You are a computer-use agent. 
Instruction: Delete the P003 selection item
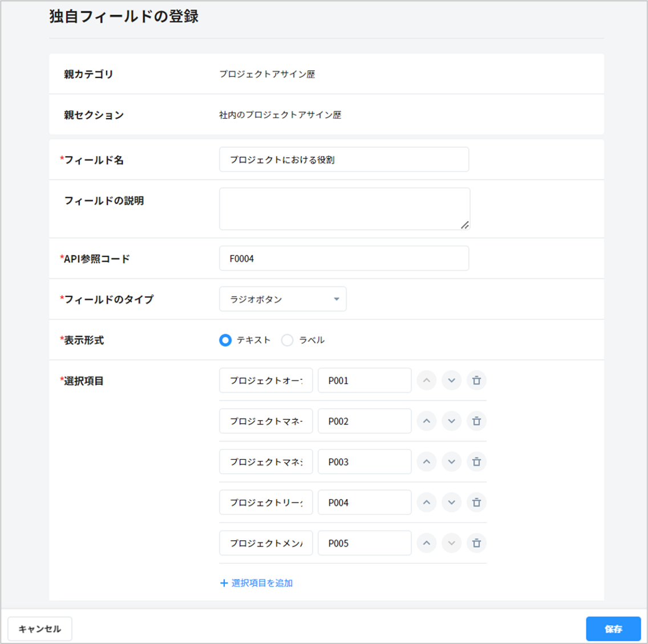coord(476,462)
